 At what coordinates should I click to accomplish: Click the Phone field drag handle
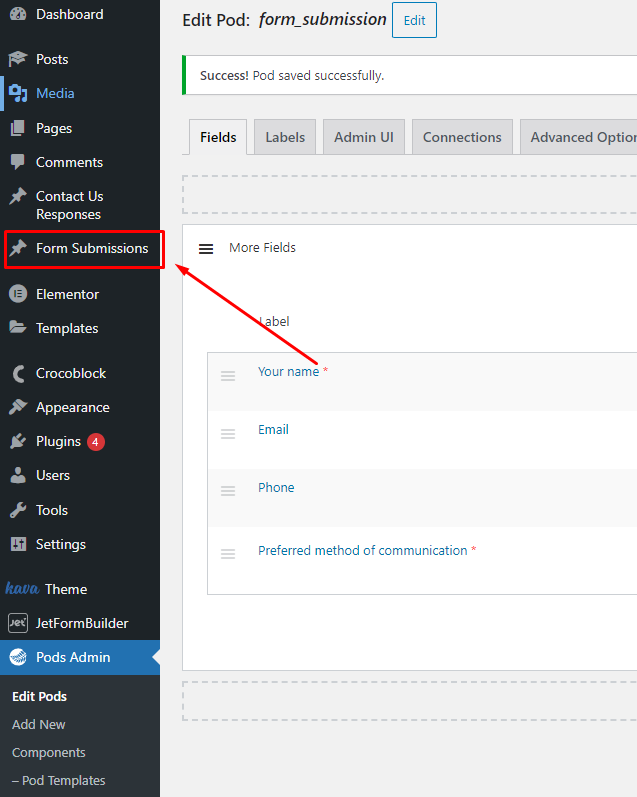pyautogui.click(x=228, y=491)
